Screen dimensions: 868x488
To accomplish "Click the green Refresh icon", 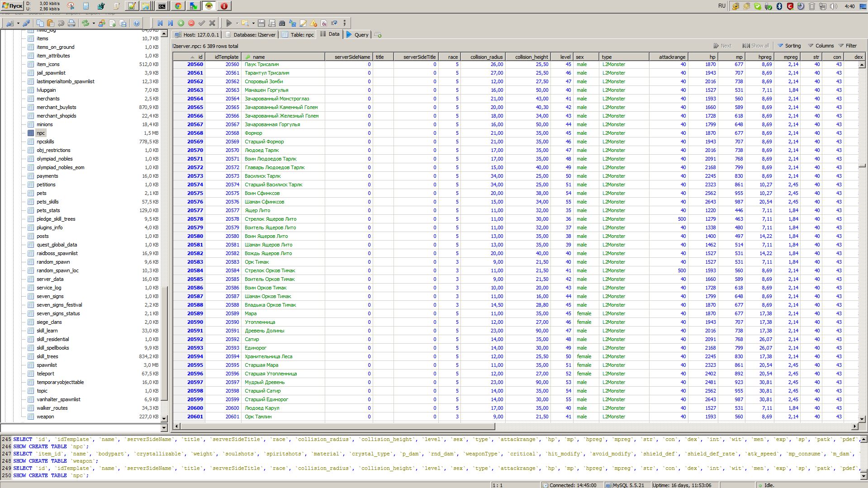I will tap(85, 23).
